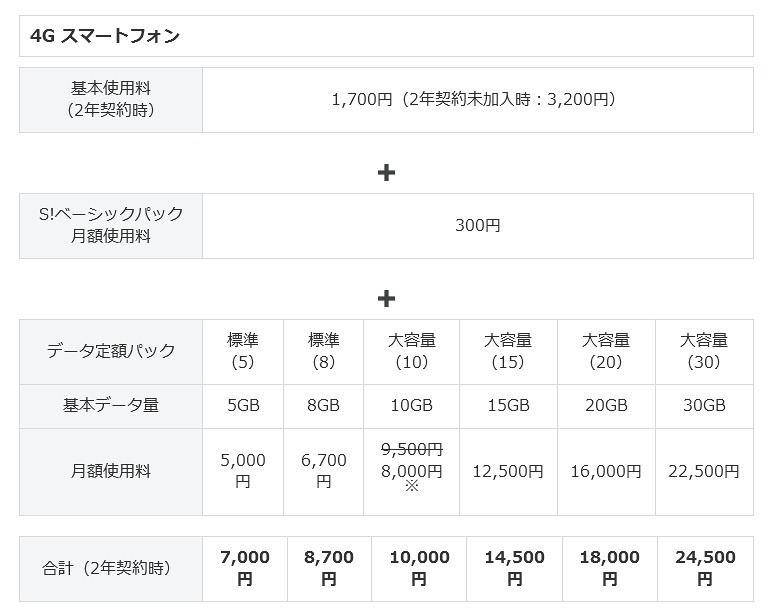Click the '月額使用料' row header in data pack table

[x=111, y=472]
